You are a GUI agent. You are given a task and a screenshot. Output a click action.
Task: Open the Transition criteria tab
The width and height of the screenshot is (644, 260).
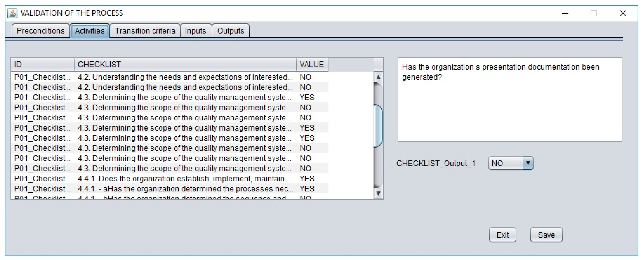coord(145,31)
